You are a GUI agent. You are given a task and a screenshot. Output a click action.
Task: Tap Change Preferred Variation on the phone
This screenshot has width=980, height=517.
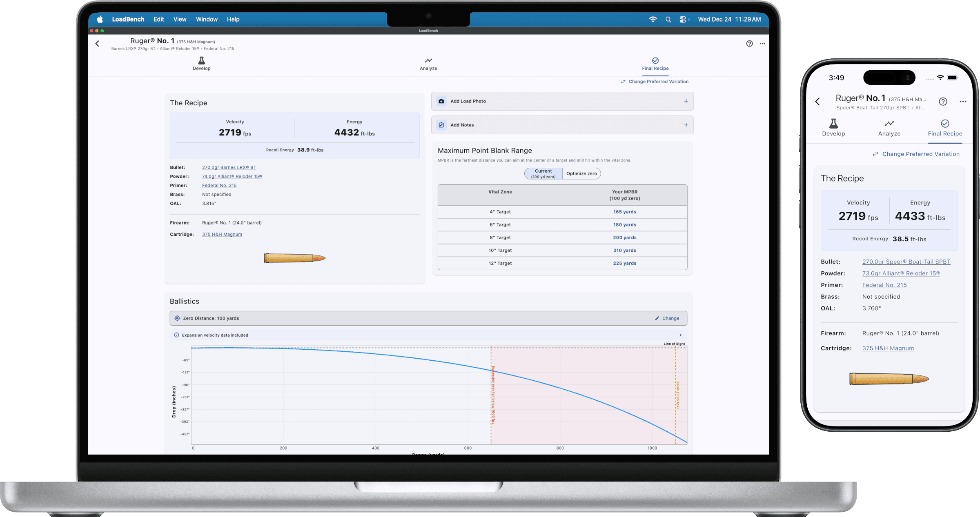tap(916, 154)
